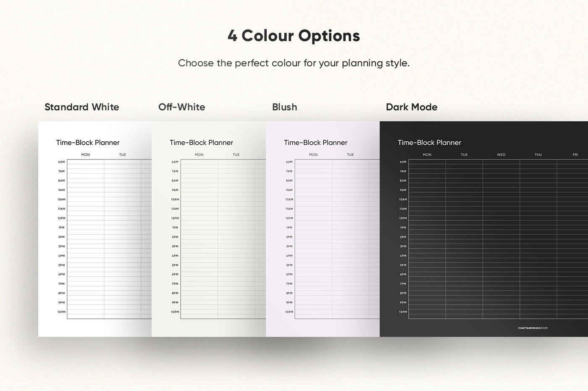The height and width of the screenshot is (391, 588).
Task: Click the 12PM label in Dark Mode planner
Action: click(403, 218)
